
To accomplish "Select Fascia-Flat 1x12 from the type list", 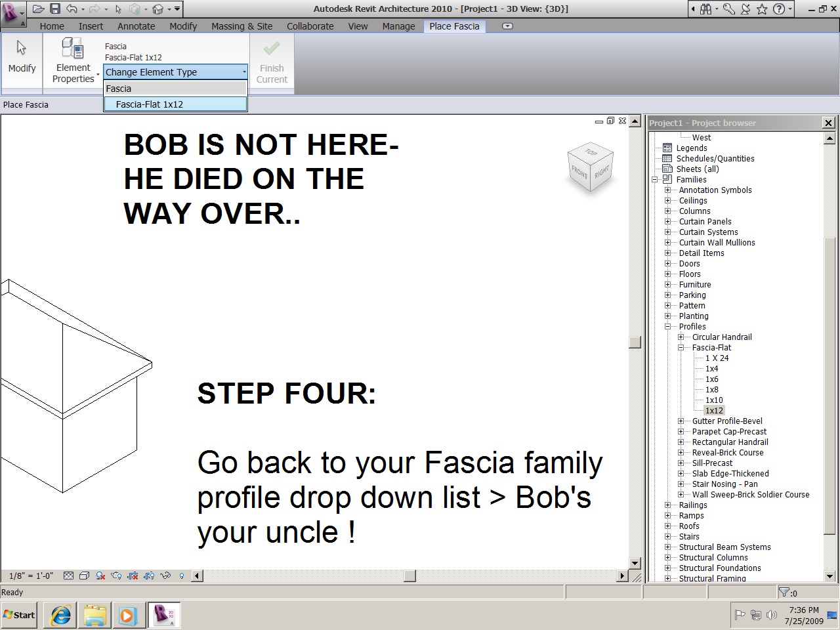I will click(x=175, y=104).
